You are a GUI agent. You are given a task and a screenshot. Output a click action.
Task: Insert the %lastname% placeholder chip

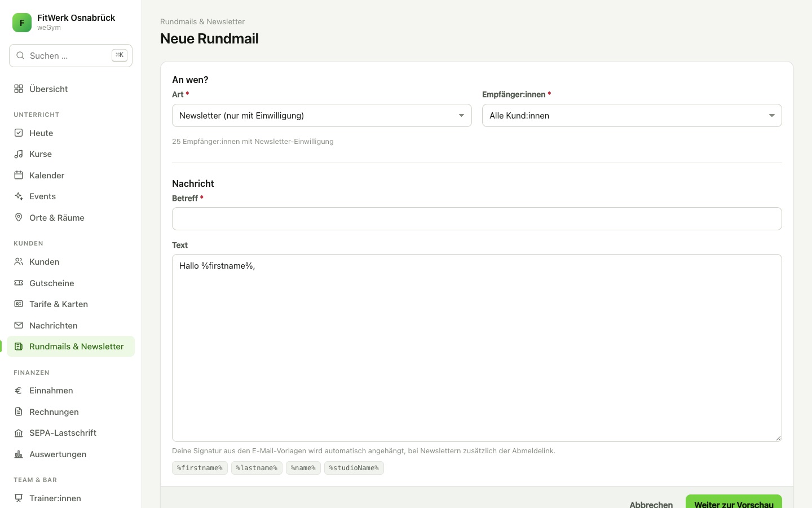coord(257,468)
